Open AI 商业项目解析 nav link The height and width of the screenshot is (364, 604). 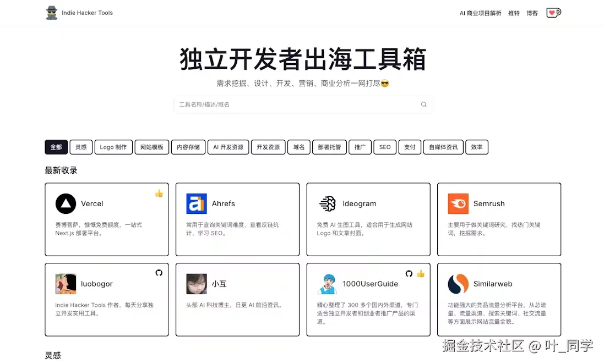tap(480, 13)
